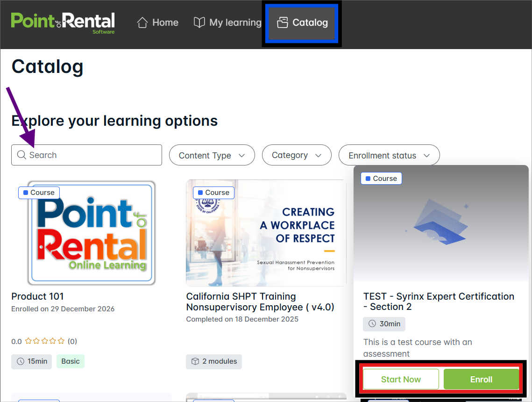Go to the Home tab
Screen dimensions: 532x402
158,22
